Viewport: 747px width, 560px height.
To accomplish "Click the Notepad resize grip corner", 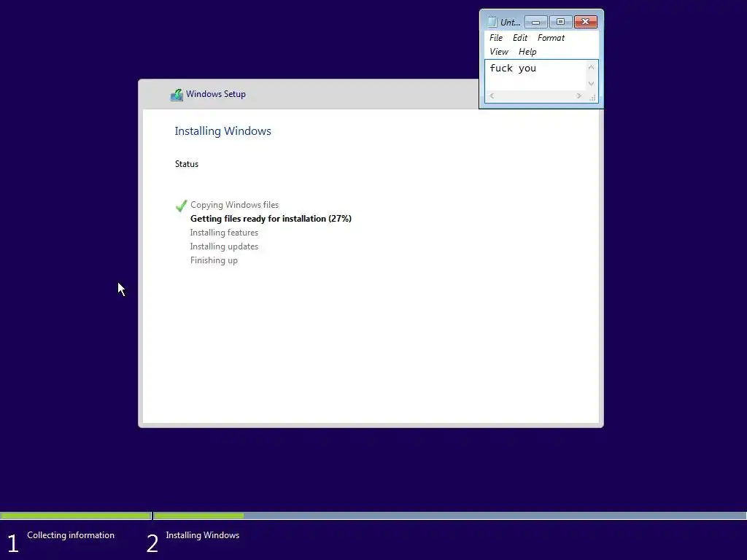I will click(x=592, y=97).
